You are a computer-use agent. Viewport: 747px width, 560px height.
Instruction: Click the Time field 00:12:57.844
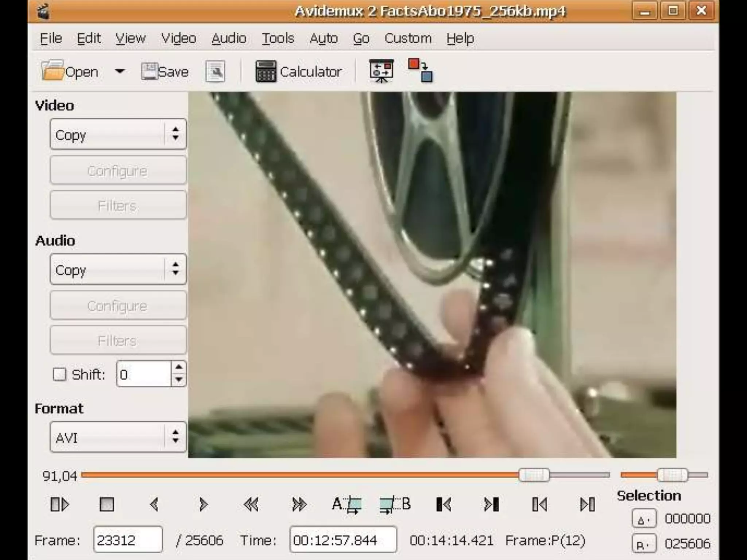(343, 540)
